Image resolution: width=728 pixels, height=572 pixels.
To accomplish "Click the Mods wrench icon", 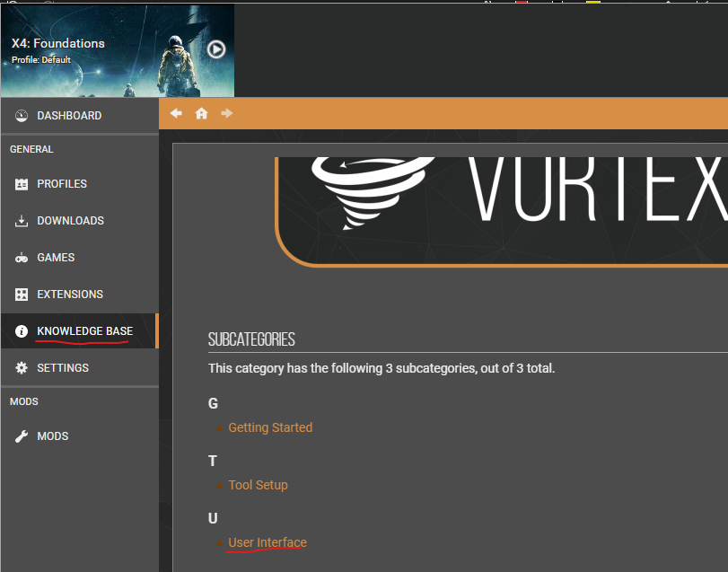I will tap(20, 436).
